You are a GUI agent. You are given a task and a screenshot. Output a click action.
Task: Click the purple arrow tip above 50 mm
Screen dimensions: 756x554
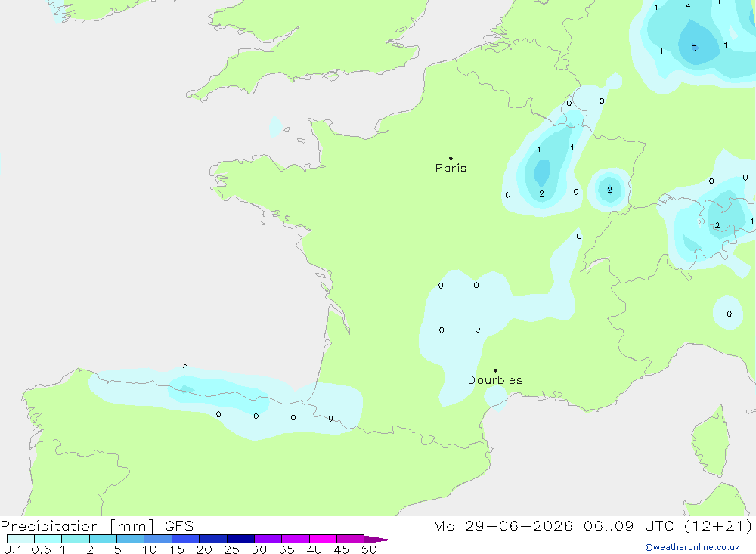point(378,540)
